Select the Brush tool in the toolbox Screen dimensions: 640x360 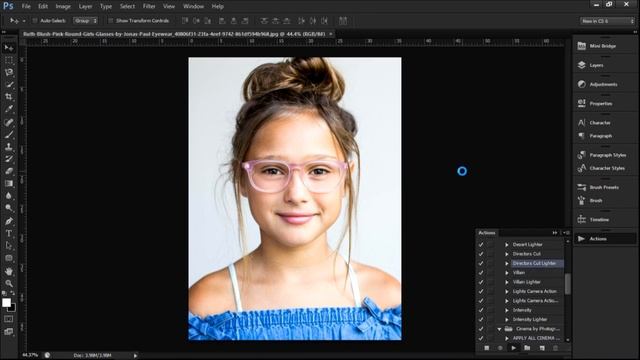[9, 134]
